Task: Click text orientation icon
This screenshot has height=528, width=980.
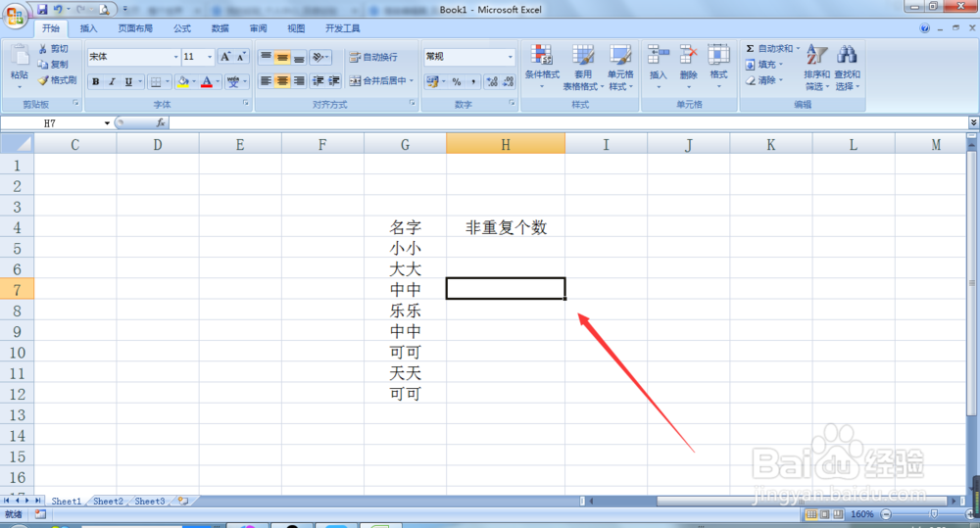Action: 319,57
